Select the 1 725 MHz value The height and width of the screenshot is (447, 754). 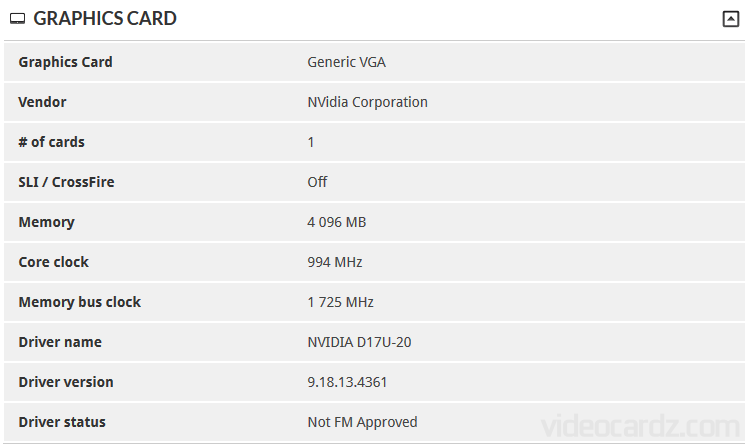(x=340, y=302)
